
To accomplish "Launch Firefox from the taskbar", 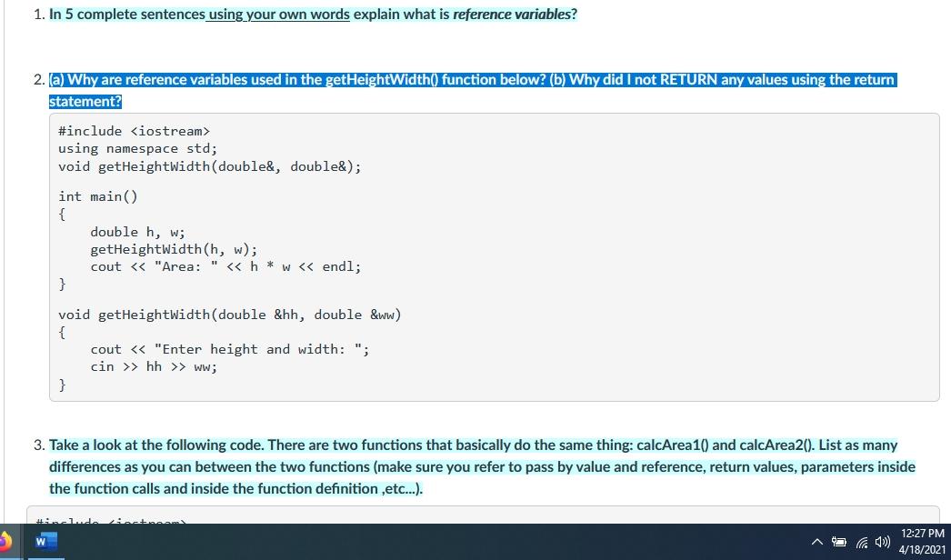I will tap(5, 542).
